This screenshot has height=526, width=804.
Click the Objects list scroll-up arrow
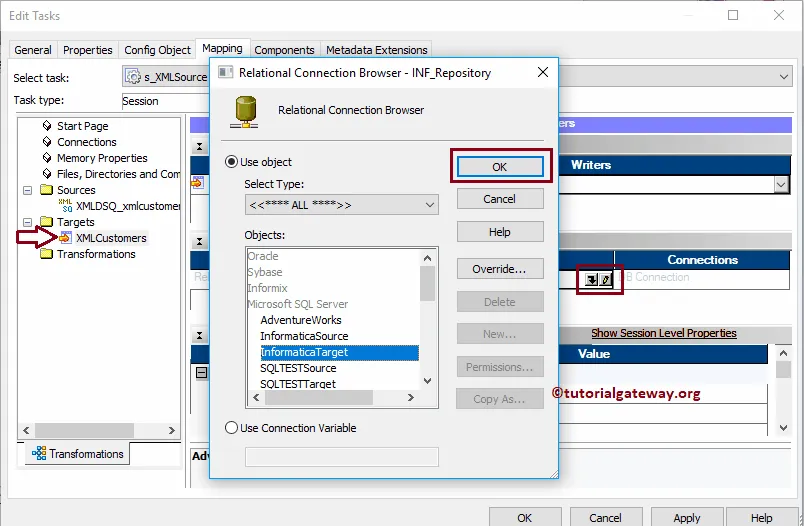tap(428, 258)
